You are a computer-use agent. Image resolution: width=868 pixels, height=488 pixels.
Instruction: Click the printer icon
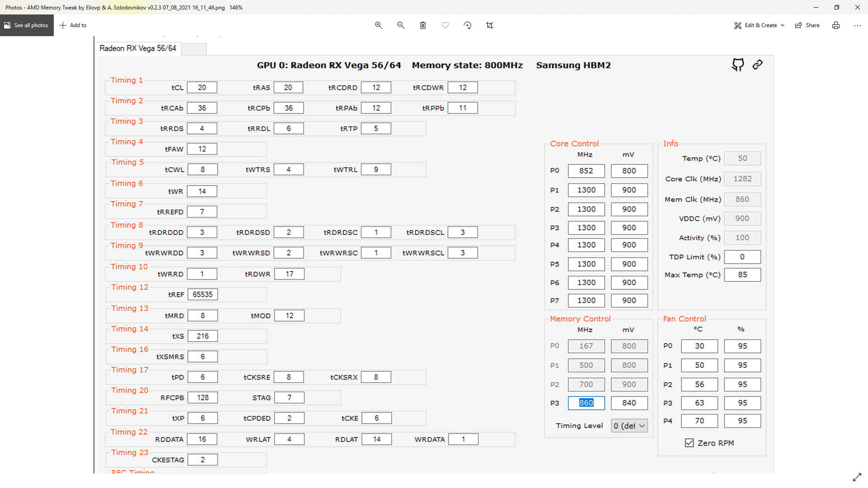click(x=836, y=25)
